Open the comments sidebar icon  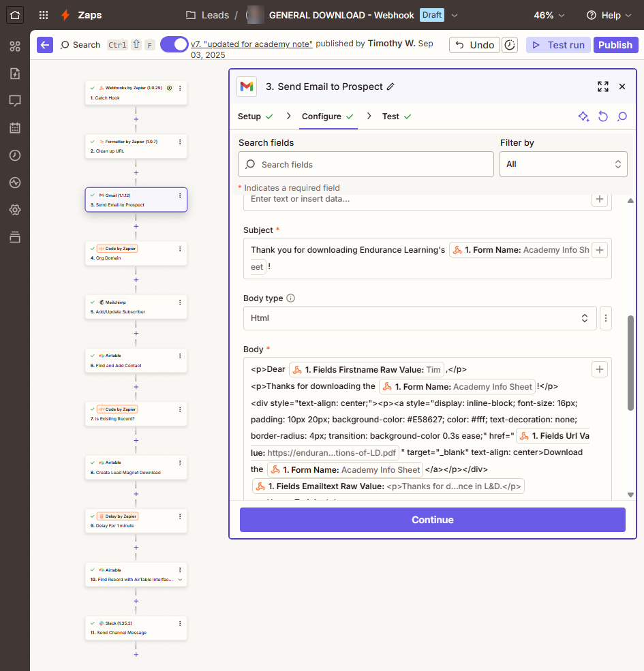(15, 101)
